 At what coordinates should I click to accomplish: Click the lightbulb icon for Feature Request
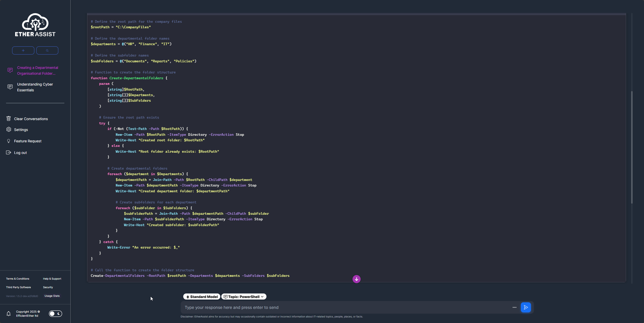click(9, 141)
